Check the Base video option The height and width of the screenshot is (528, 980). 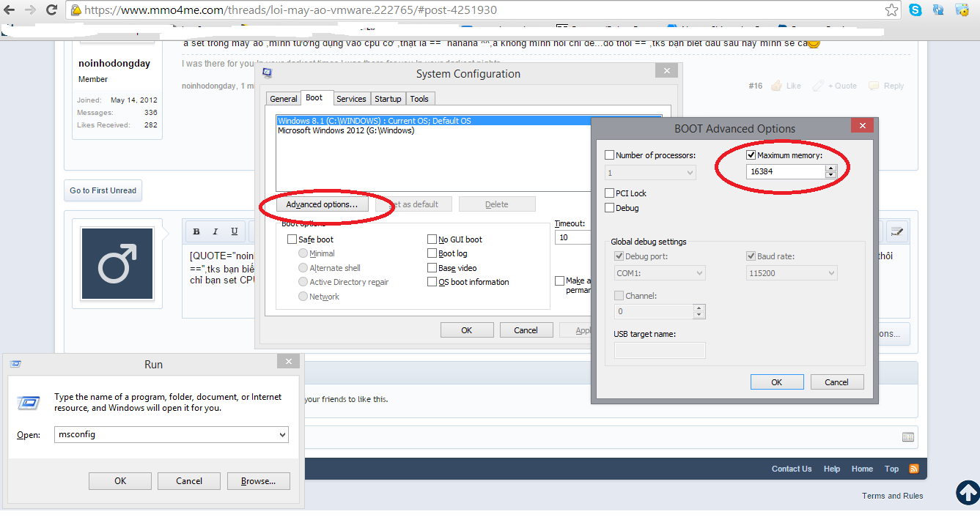[432, 268]
